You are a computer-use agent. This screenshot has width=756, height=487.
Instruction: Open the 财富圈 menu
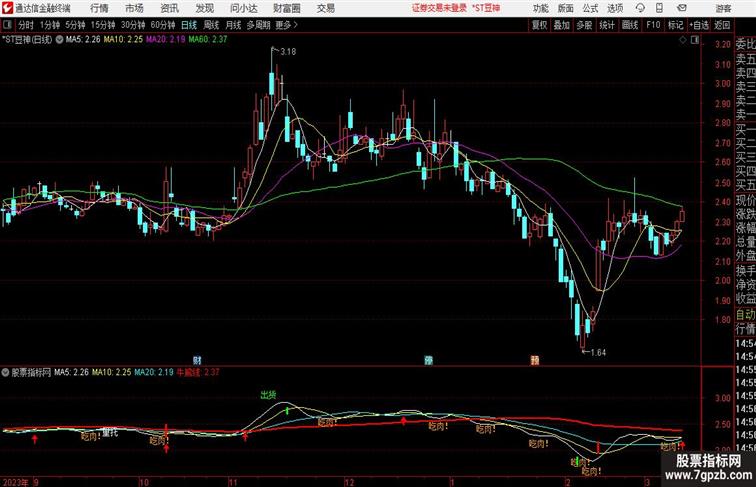click(x=286, y=8)
